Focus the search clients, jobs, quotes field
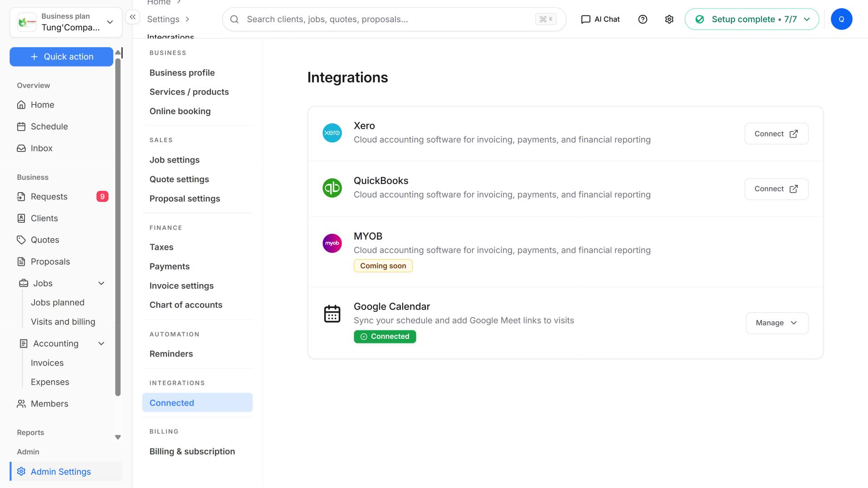868x488 pixels. [x=394, y=19]
